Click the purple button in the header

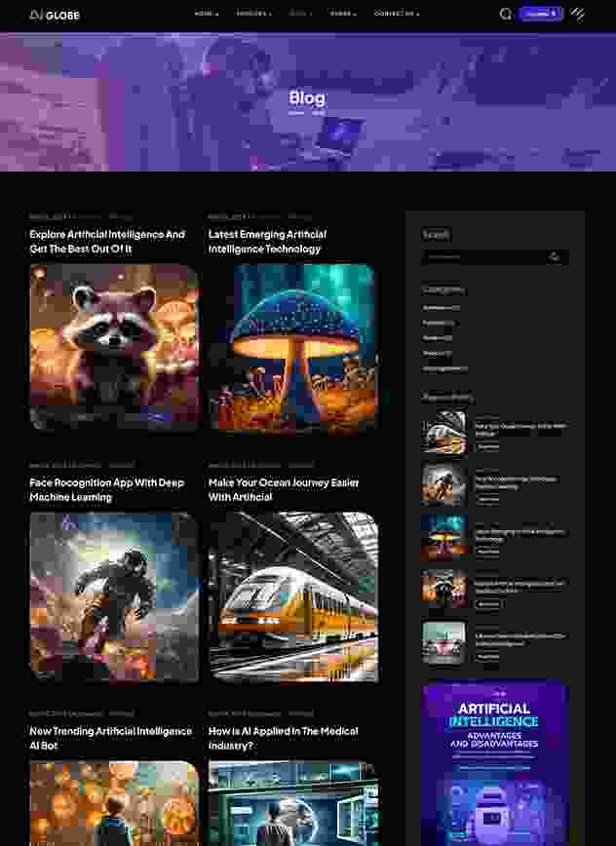pos(540,14)
